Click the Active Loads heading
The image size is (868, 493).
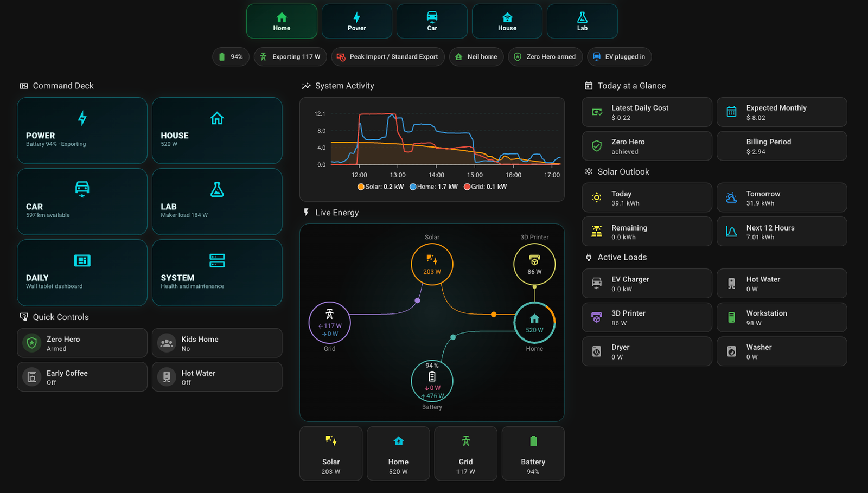coord(622,257)
